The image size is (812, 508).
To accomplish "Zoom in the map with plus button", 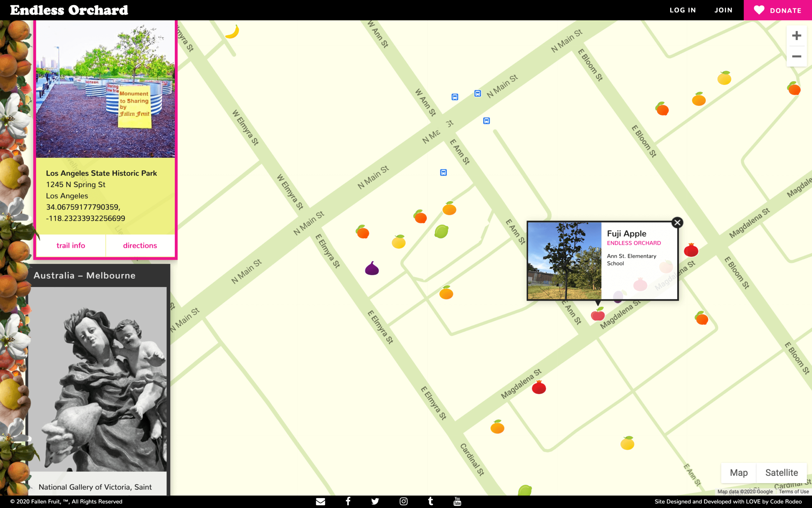I will pyautogui.click(x=796, y=36).
